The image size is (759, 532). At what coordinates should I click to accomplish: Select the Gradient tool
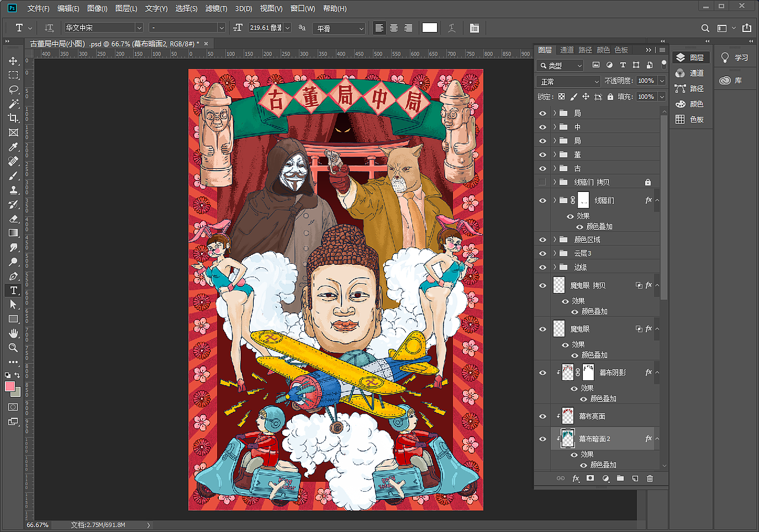pyautogui.click(x=13, y=233)
